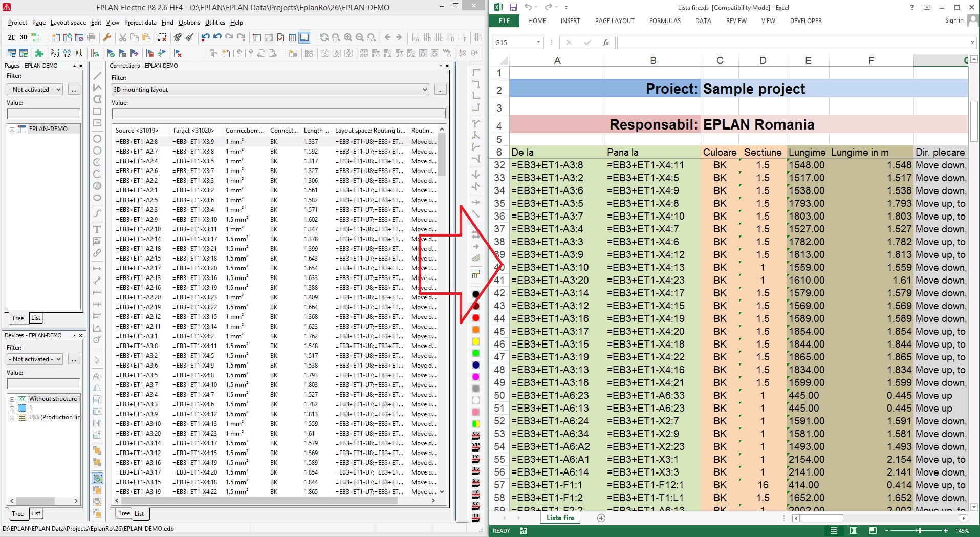Image resolution: width=980 pixels, height=537 pixels.
Task: Select 2.5 mm² wire cross-section icon
Action: [476, 482]
